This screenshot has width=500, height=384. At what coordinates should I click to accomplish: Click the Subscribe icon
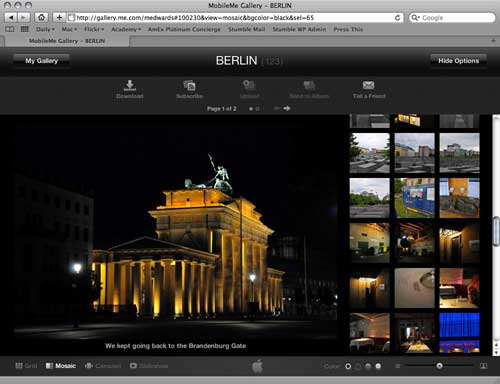[189, 85]
